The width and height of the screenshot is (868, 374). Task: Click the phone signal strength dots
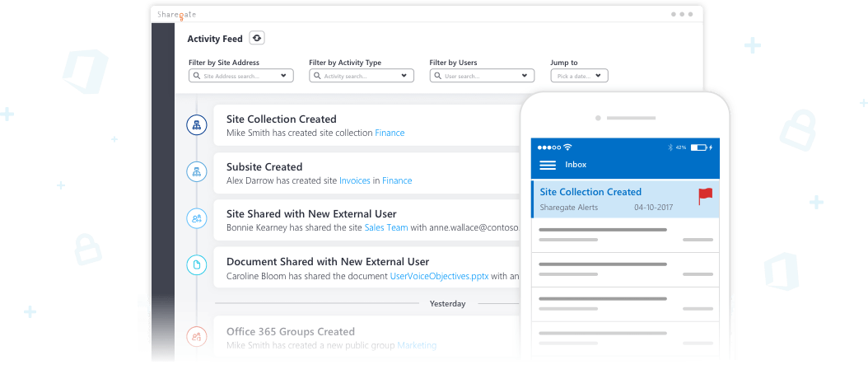pyautogui.click(x=548, y=147)
